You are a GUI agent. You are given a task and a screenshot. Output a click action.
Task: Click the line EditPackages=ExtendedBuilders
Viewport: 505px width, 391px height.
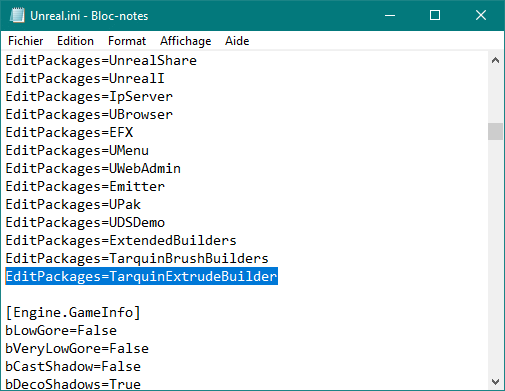121,241
